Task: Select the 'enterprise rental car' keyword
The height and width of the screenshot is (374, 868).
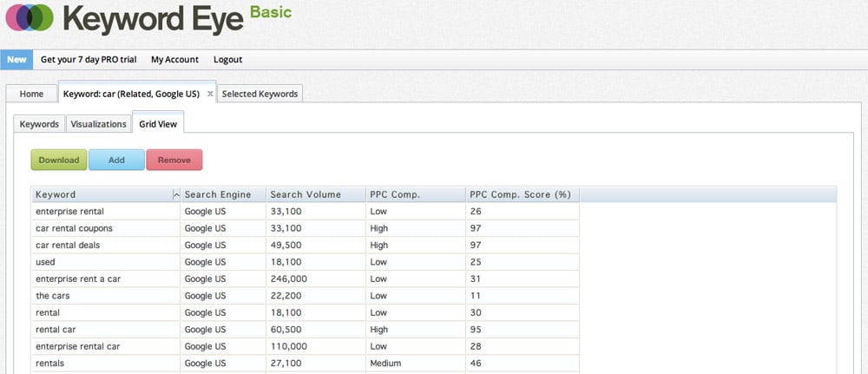Action: pos(106,346)
